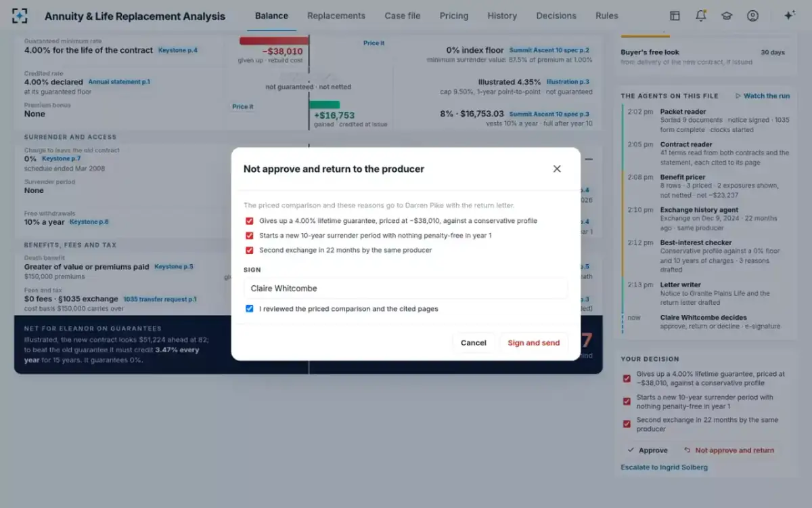Open the user profile icon

752,16
